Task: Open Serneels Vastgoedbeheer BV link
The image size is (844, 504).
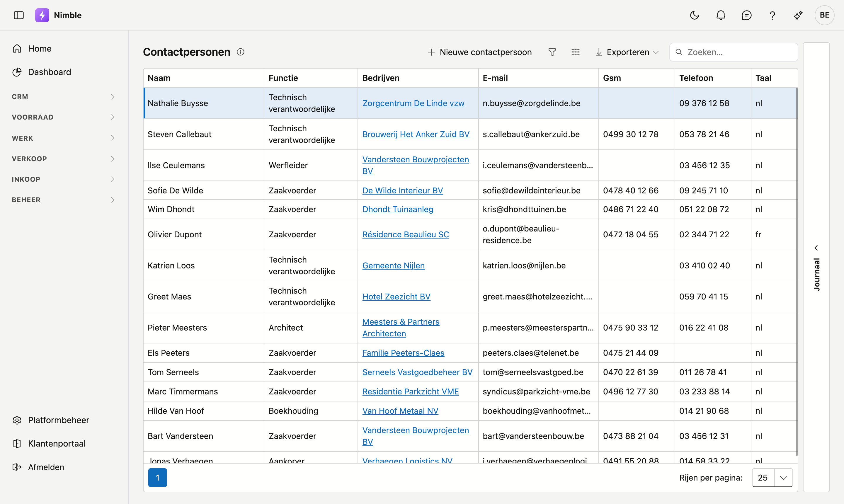Action: click(417, 372)
